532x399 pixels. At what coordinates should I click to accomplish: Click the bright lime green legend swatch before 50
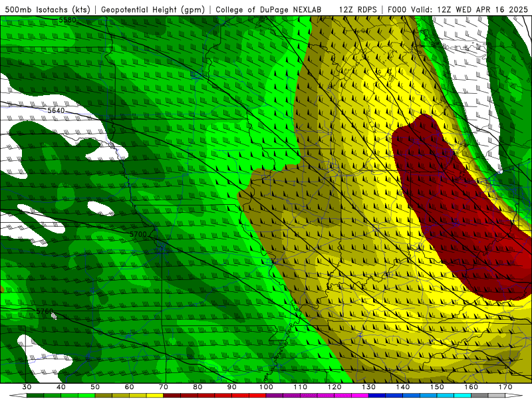tap(86, 396)
